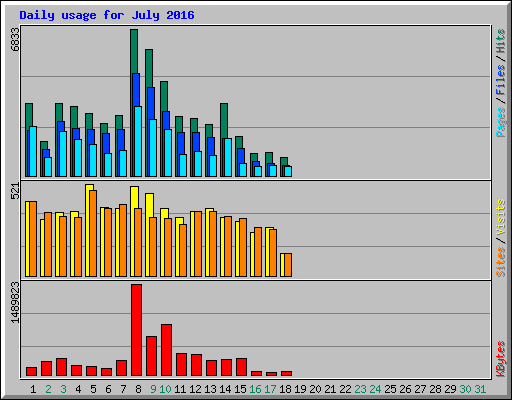The width and height of the screenshot is (512, 400).
Task: Click day 29 on the x-axis
Action: point(450,389)
